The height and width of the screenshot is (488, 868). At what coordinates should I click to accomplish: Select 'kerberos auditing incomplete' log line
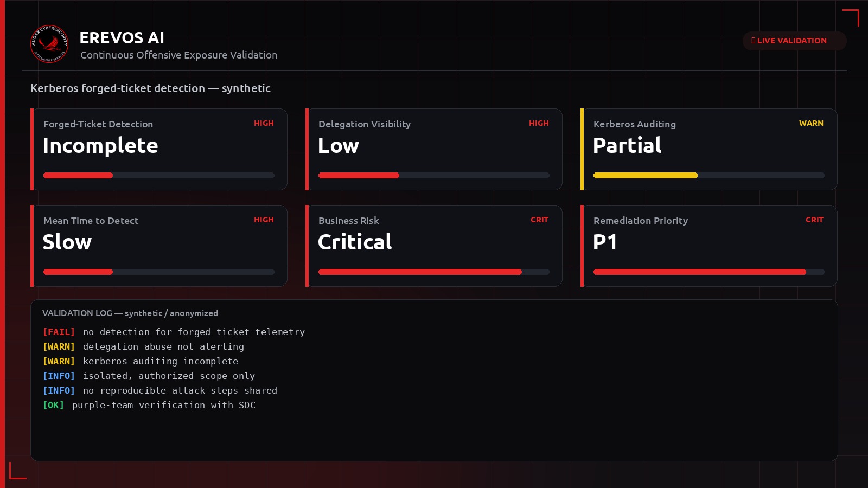tap(161, 361)
